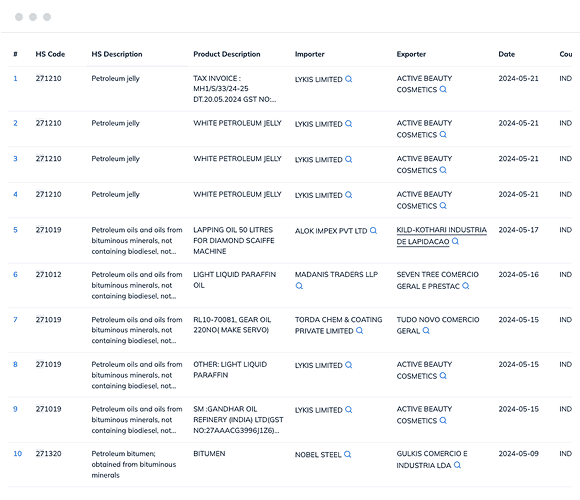Click search icon next to GULKIS COMERCIO E INDUSTRIA LDA

[457, 465]
